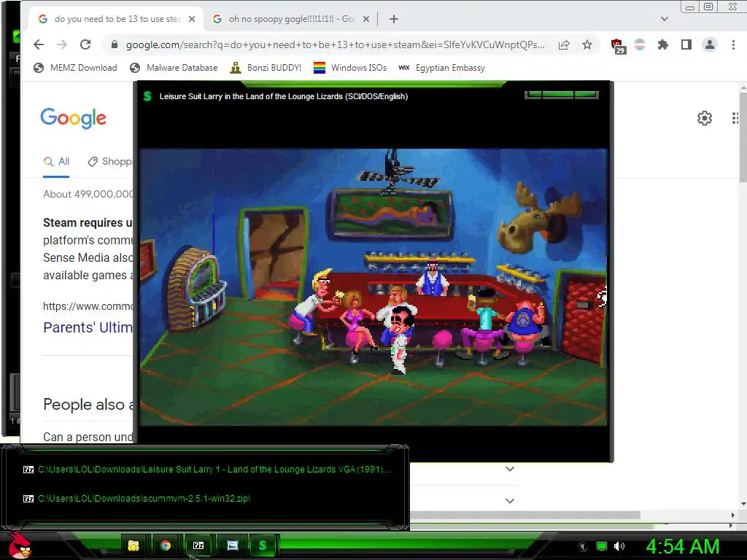This screenshot has width=747, height=560.
Task: Open Egyptian Embassy bookmark
Action: pyautogui.click(x=441, y=68)
